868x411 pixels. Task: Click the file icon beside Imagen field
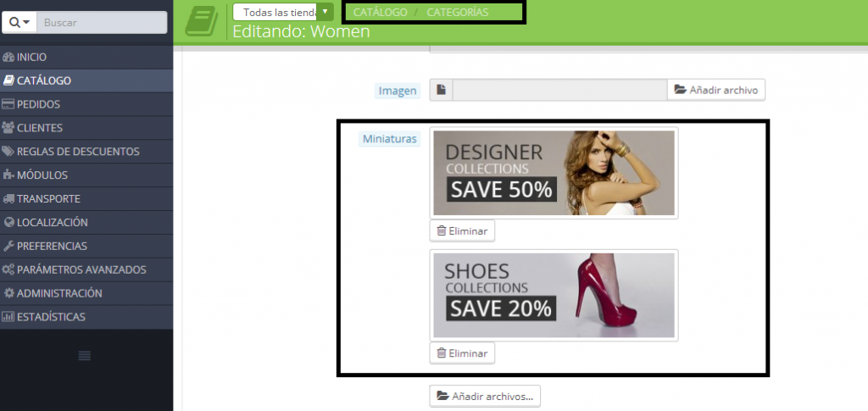click(x=441, y=90)
